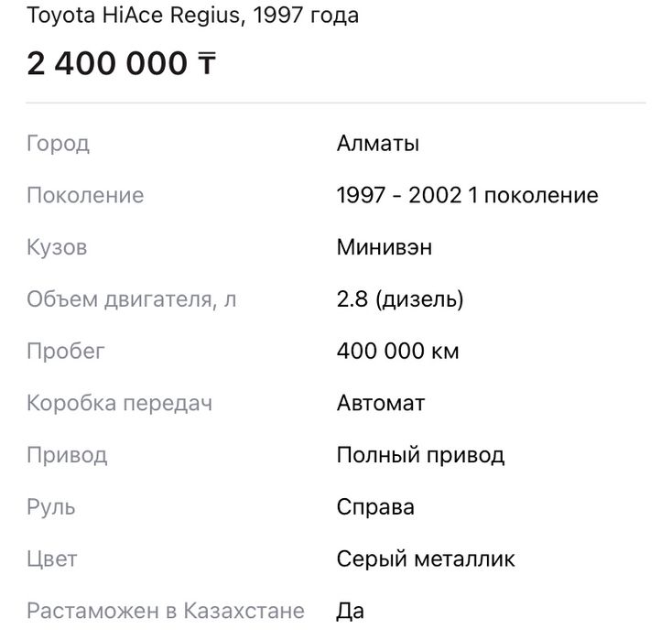
Task: Click the Коробка передач label
Action: (119, 404)
